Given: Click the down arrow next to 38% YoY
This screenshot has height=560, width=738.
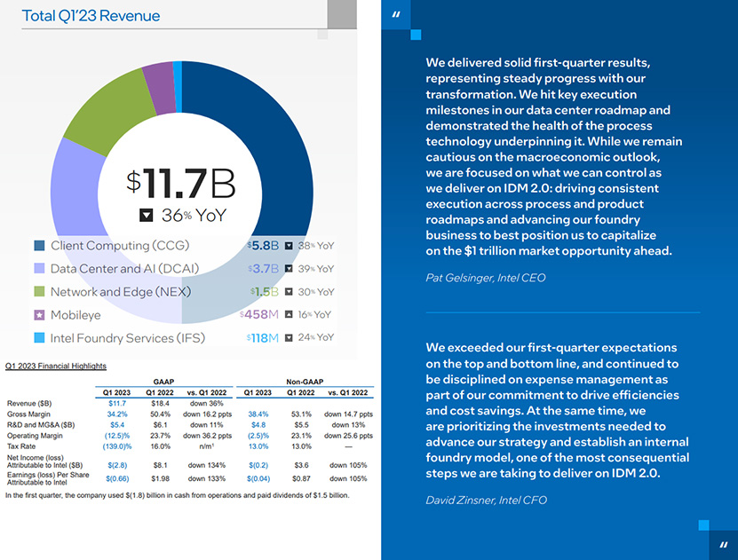Looking at the screenshot, I should pos(289,246).
